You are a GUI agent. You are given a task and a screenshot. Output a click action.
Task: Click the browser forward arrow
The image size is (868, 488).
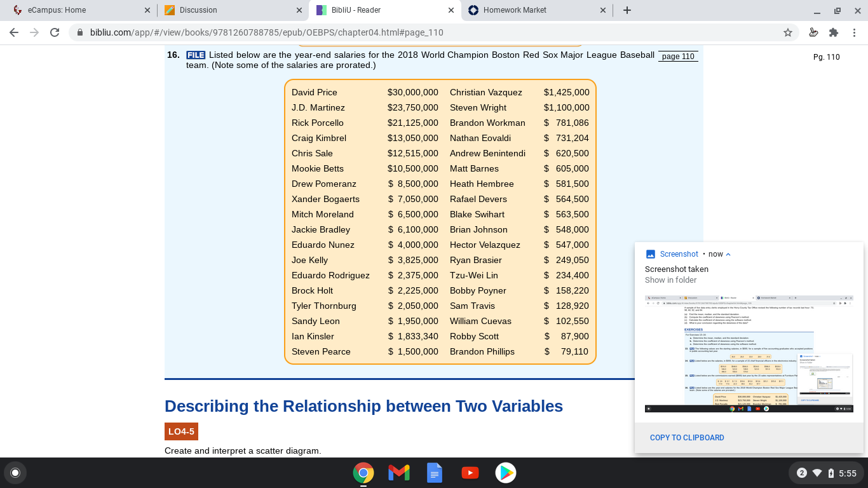(34, 32)
